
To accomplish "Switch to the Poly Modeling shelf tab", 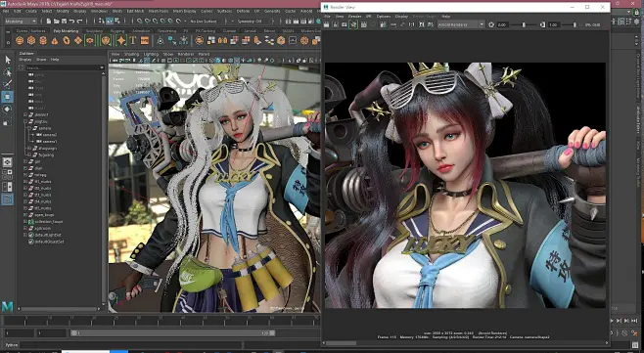I will click(66, 30).
